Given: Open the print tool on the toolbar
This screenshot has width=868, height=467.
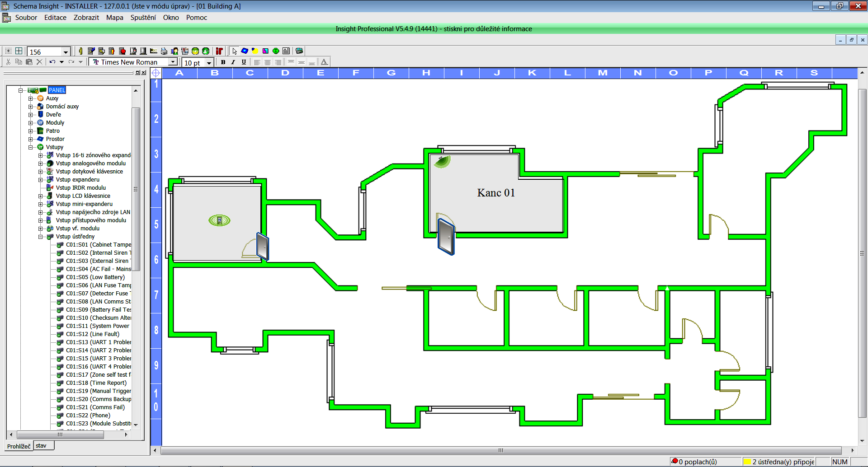Looking at the screenshot, I should pos(164,51).
